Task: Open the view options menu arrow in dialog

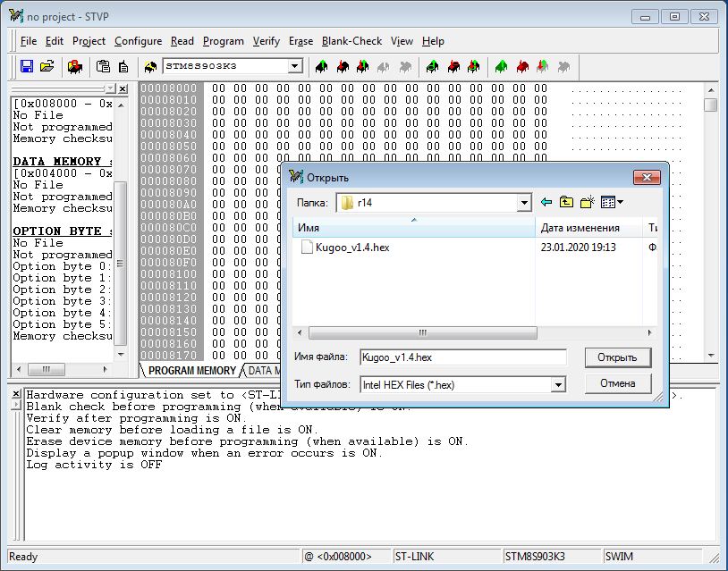Action: click(x=620, y=203)
